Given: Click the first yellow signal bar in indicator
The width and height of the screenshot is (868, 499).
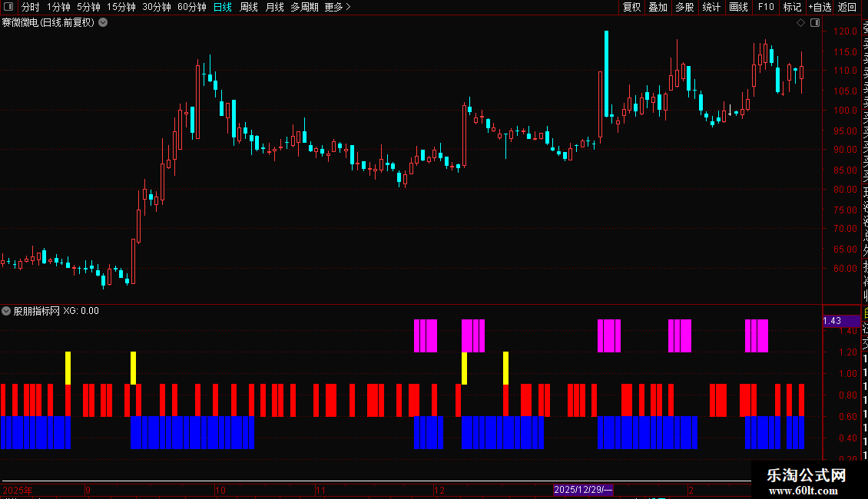Looking at the screenshot, I should (x=68, y=368).
